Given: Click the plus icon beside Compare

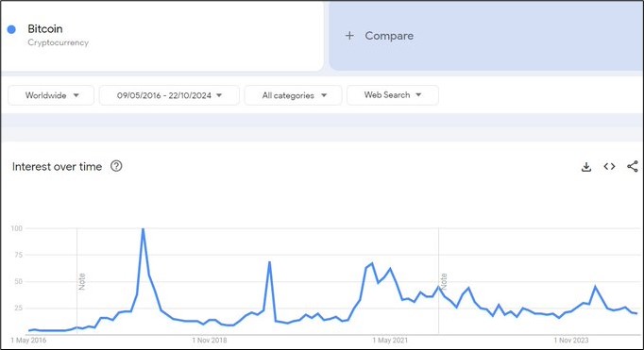Looking at the screenshot, I should coord(349,36).
